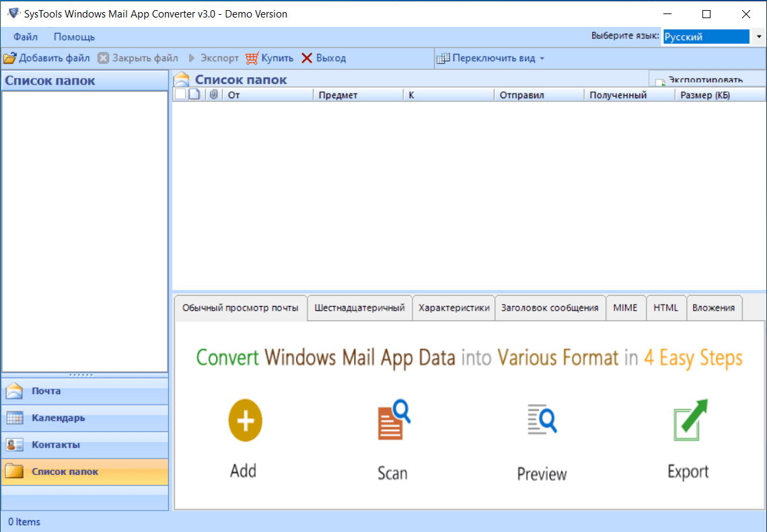767x532 pixels.
Task: Click the folder icon beside Список папок in sidebar
Action: tap(14, 471)
